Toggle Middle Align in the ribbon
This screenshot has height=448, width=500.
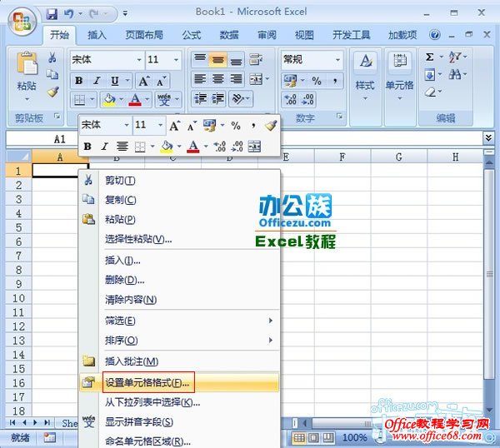click(217, 60)
